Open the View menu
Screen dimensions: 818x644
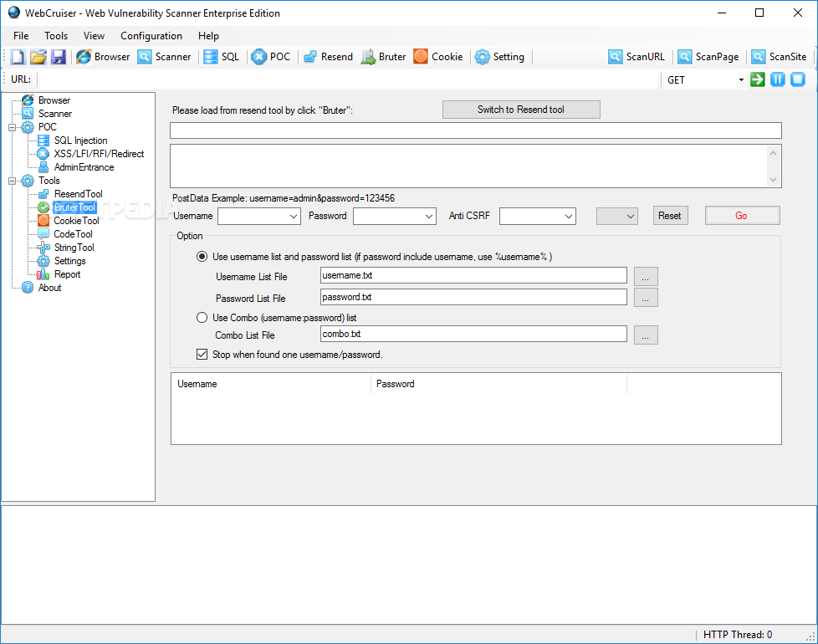(x=94, y=36)
